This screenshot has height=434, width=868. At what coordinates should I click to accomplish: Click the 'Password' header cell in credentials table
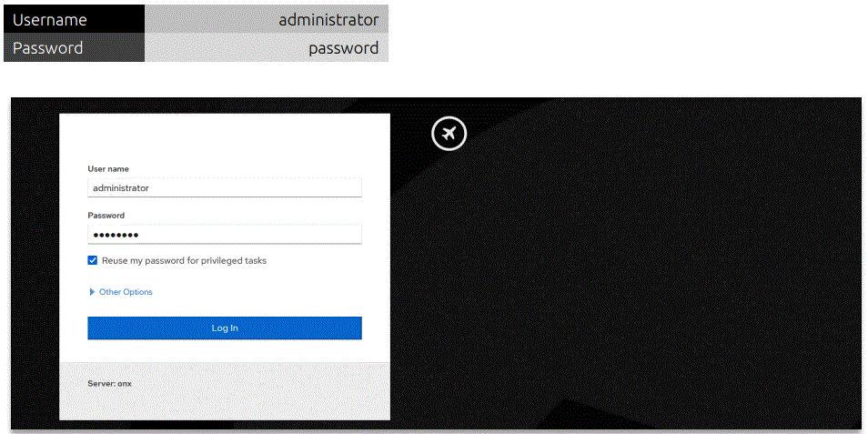coord(75,47)
